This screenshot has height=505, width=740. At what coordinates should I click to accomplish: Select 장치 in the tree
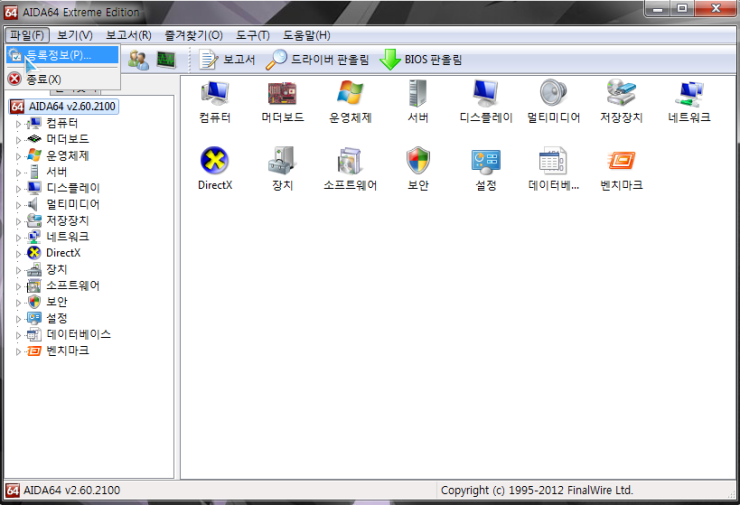(56, 269)
